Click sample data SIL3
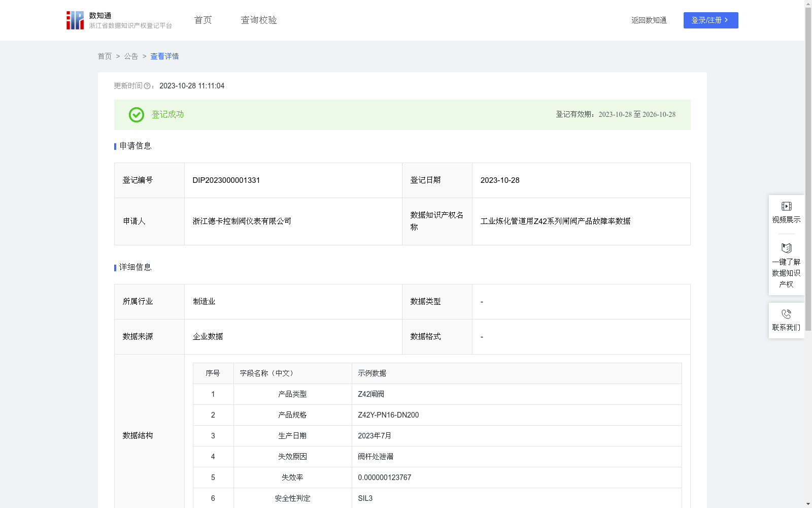Image resolution: width=812 pixels, height=508 pixels. click(x=365, y=498)
